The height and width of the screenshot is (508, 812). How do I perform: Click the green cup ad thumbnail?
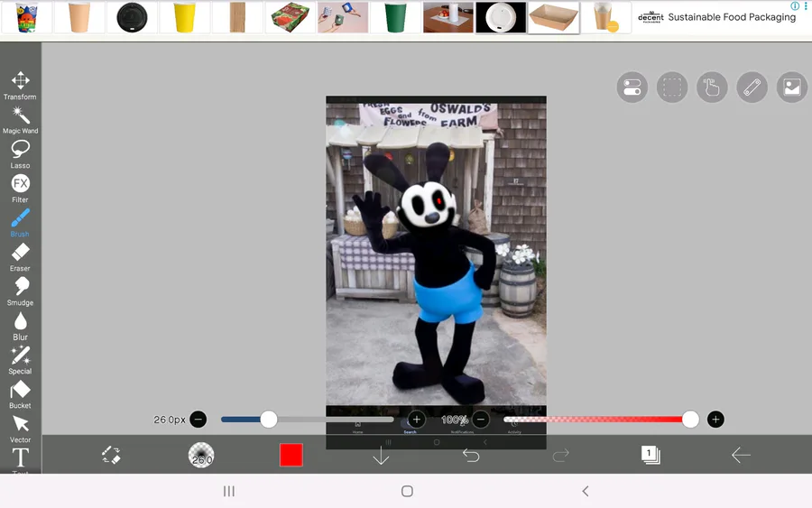tap(396, 17)
